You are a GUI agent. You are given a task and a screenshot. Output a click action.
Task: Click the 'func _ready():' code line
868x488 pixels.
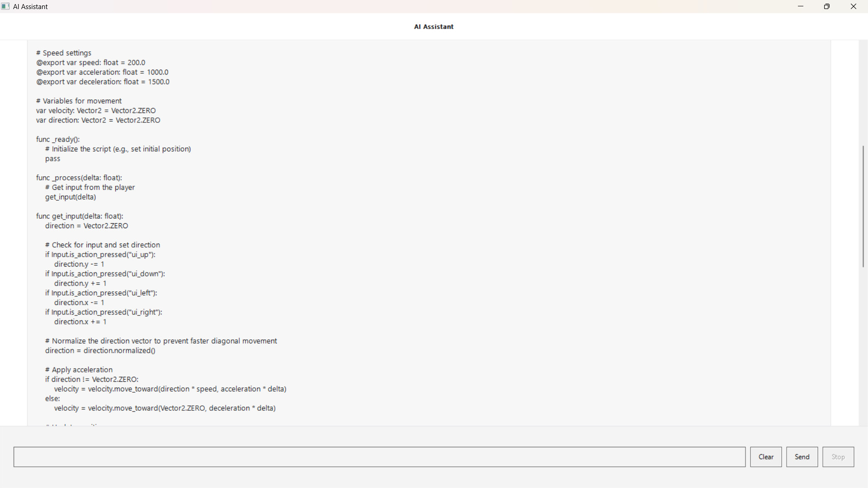tap(58, 139)
